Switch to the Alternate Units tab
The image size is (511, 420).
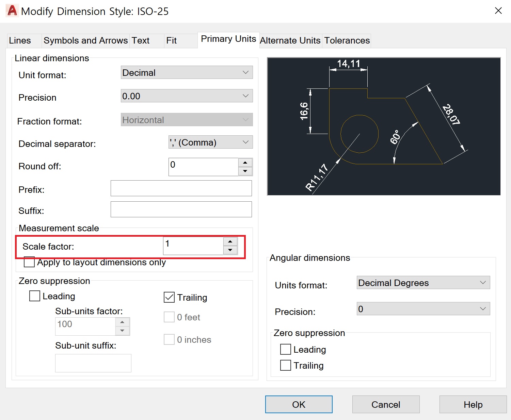[290, 40]
